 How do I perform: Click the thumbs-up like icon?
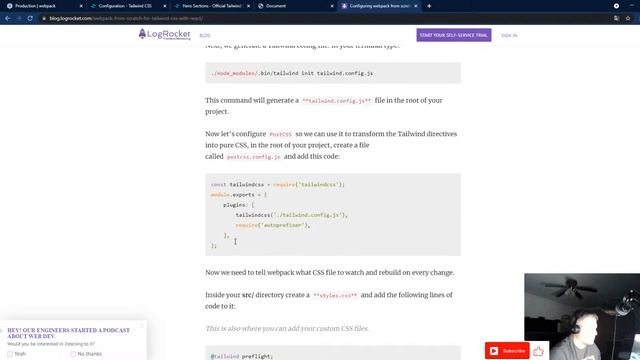coord(538,351)
